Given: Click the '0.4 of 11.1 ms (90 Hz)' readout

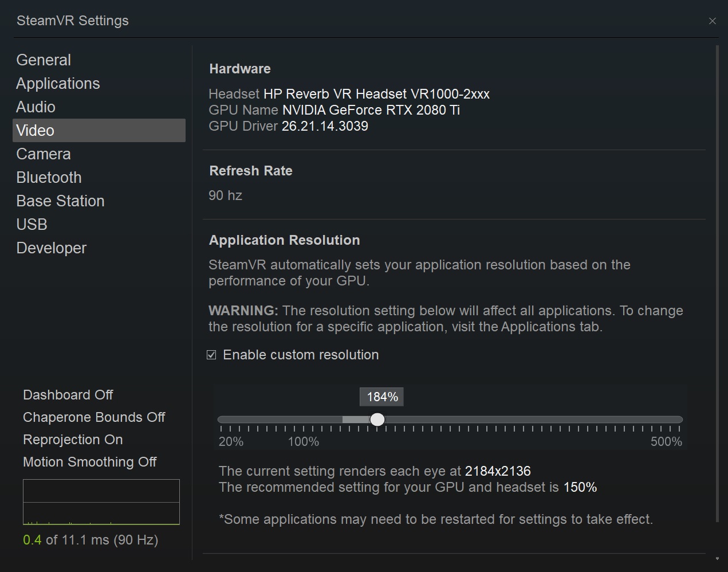Looking at the screenshot, I should 90,540.
